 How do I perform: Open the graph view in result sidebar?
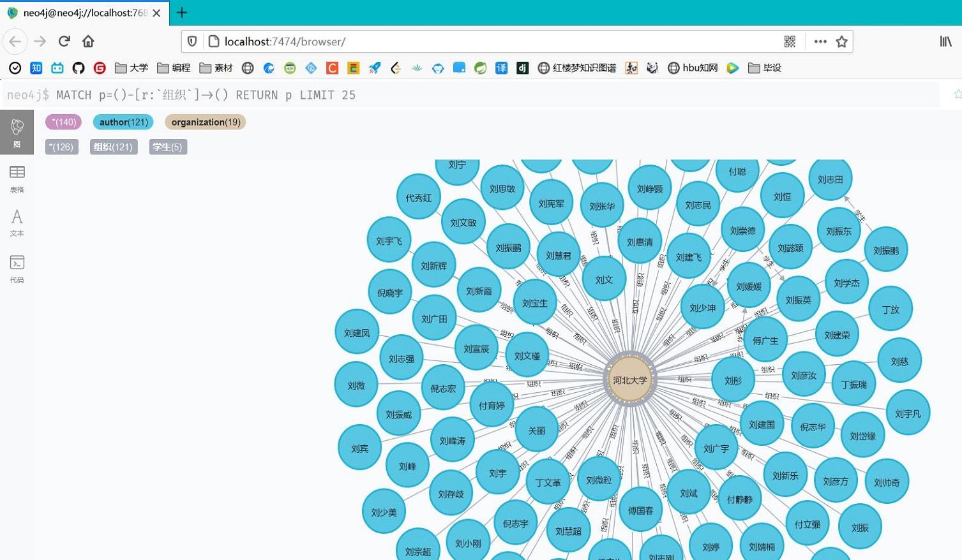[17, 132]
